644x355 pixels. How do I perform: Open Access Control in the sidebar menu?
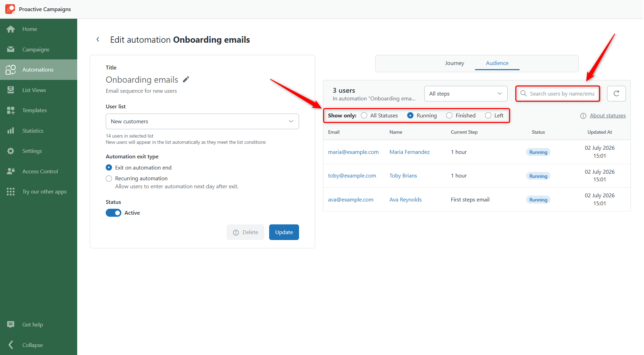[39, 171]
